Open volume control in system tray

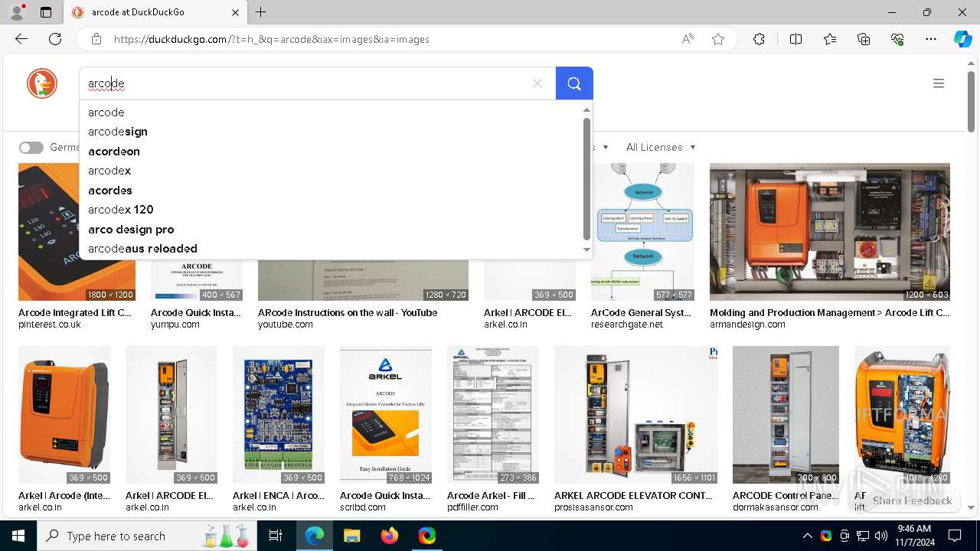[x=881, y=536]
